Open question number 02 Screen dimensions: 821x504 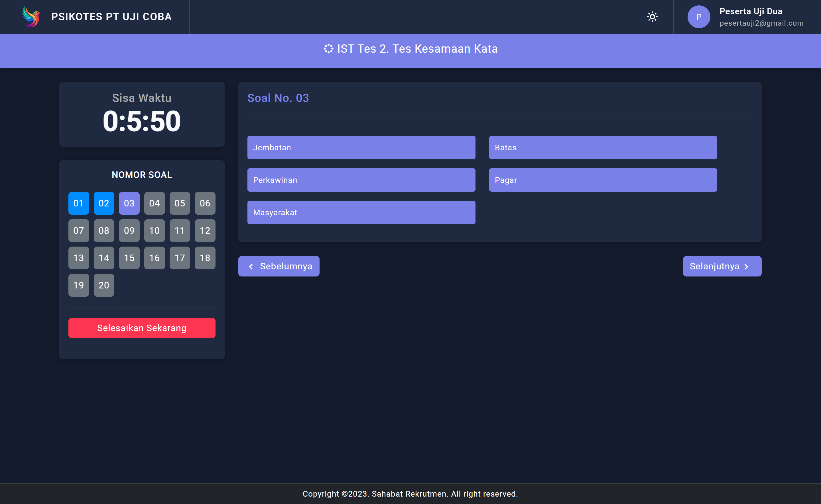(104, 203)
